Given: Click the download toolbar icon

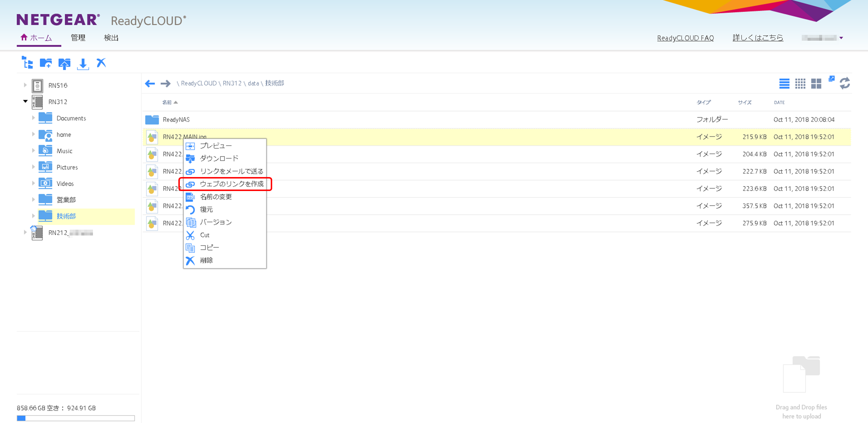Looking at the screenshot, I should click(83, 63).
